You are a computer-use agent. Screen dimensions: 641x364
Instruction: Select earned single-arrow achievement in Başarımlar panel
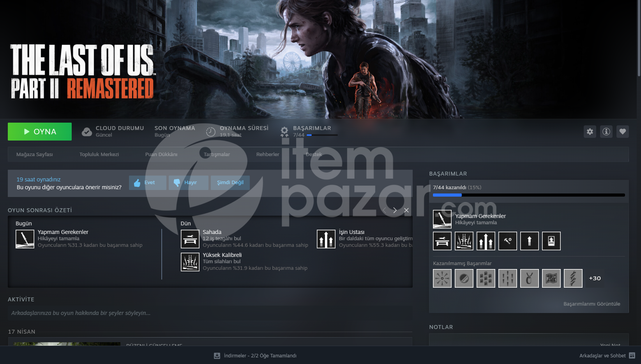pos(530,241)
